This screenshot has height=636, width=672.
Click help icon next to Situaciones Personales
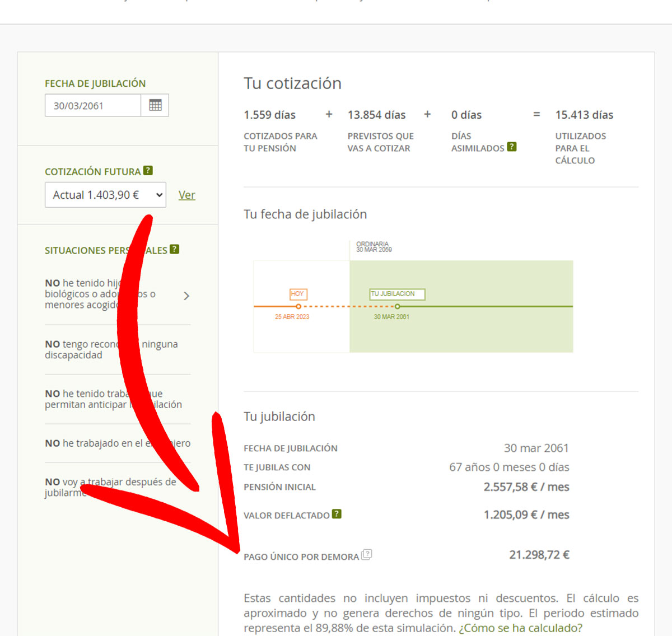175,249
